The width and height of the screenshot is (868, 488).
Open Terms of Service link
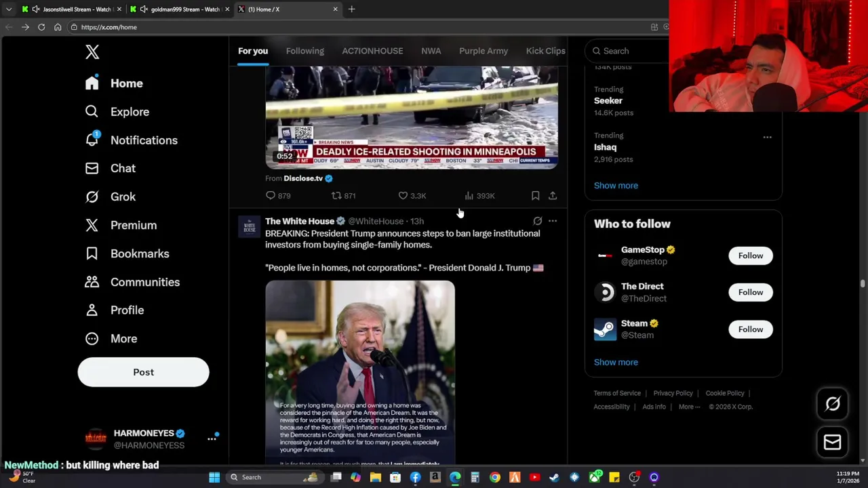617,393
